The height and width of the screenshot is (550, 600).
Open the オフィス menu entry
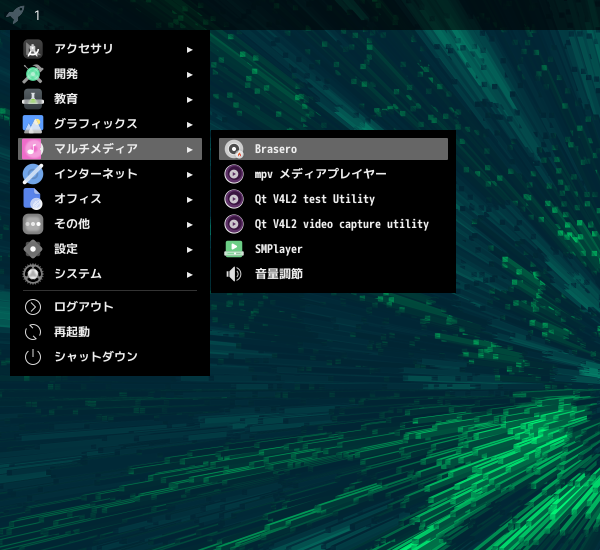click(x=110, y=199)
